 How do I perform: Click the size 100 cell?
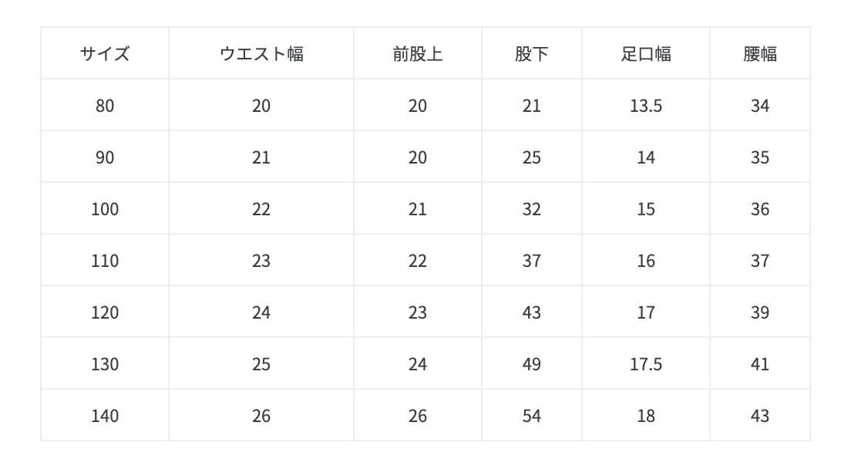tap(105, 208)
